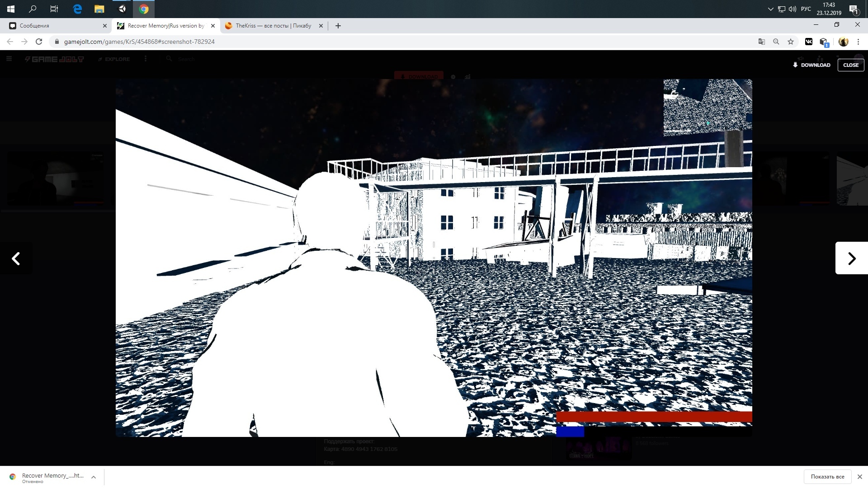Click the minimap thumbnail top right
The height and width of the screenshot is (488, 868).
tap(707, 108)
